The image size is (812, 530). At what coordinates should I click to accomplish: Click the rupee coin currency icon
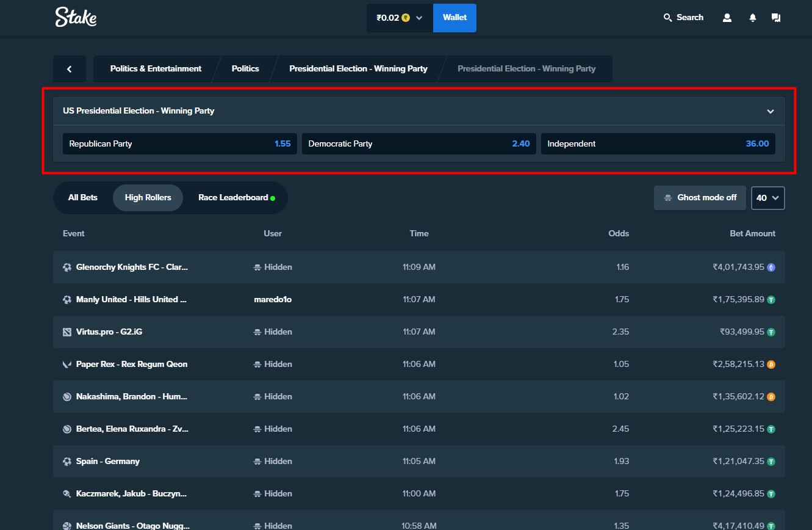406,18
